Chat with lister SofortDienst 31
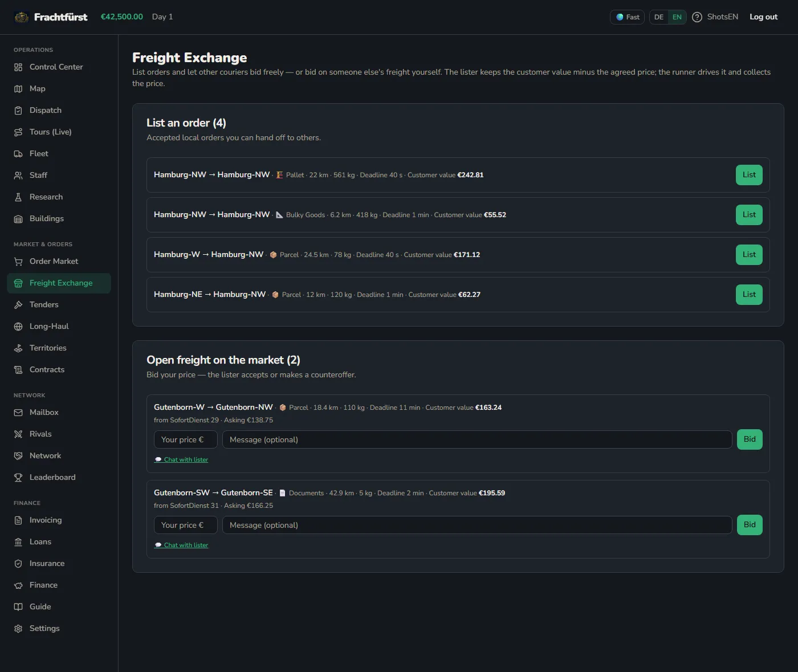The width and height of the screenshot is (798, 672). [x=181, y=545]
